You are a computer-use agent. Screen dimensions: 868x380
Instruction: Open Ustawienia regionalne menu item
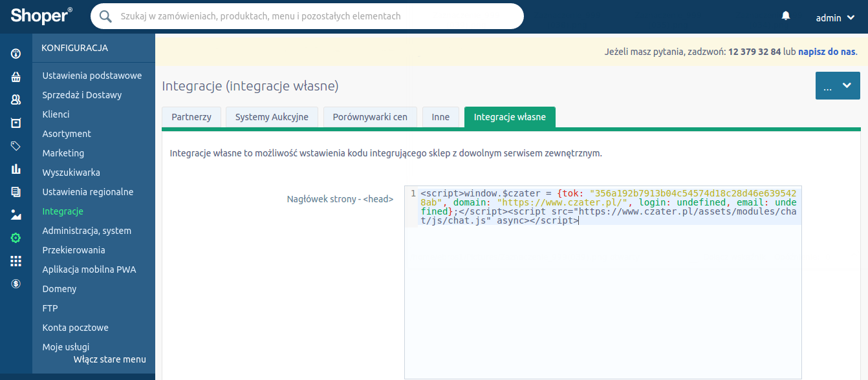tap(88, 192)
